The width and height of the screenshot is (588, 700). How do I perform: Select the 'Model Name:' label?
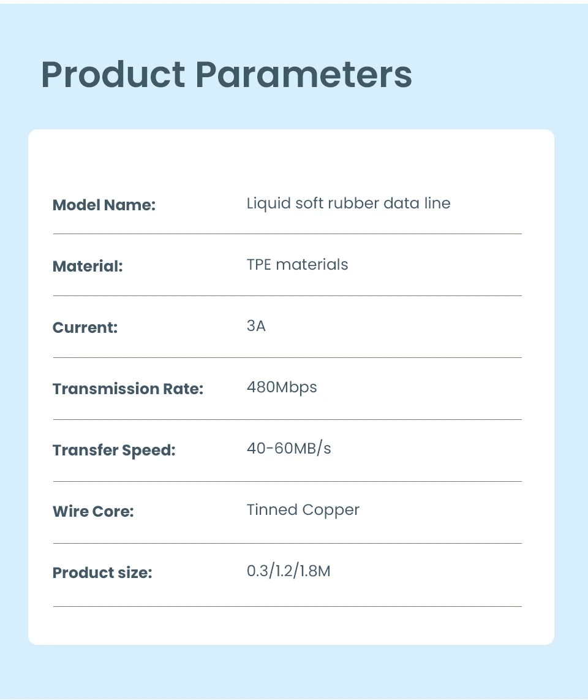click(104, 205)
